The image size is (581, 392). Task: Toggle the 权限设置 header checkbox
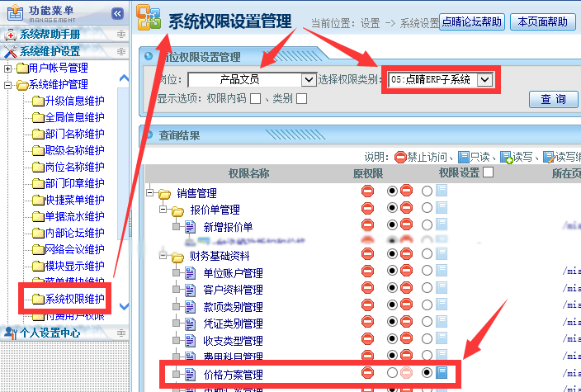pos(489,172)
